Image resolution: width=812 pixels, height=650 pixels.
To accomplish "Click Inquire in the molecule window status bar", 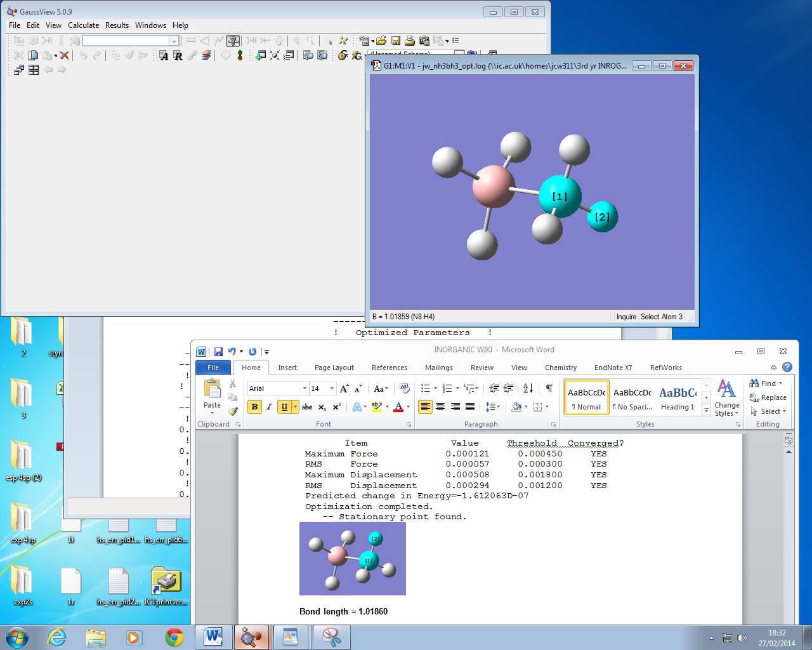I will (626, 317).
